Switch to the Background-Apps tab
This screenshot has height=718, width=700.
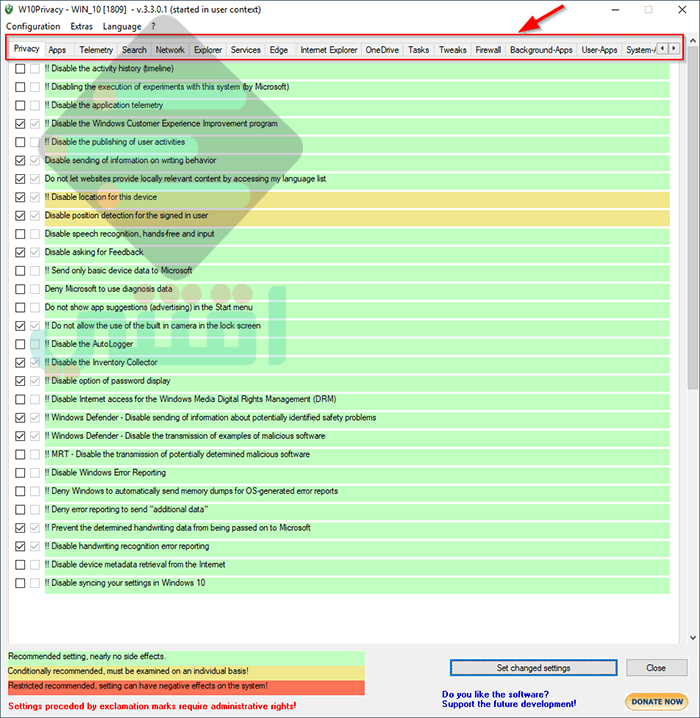pyautogui.click(x=541, y=50)
